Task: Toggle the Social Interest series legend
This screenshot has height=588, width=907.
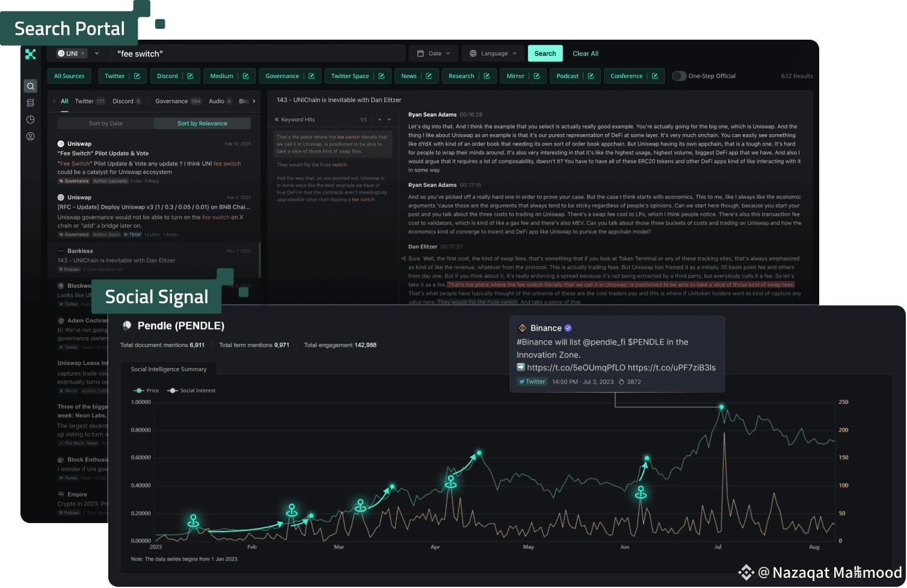Action: (x=191, y=391)
